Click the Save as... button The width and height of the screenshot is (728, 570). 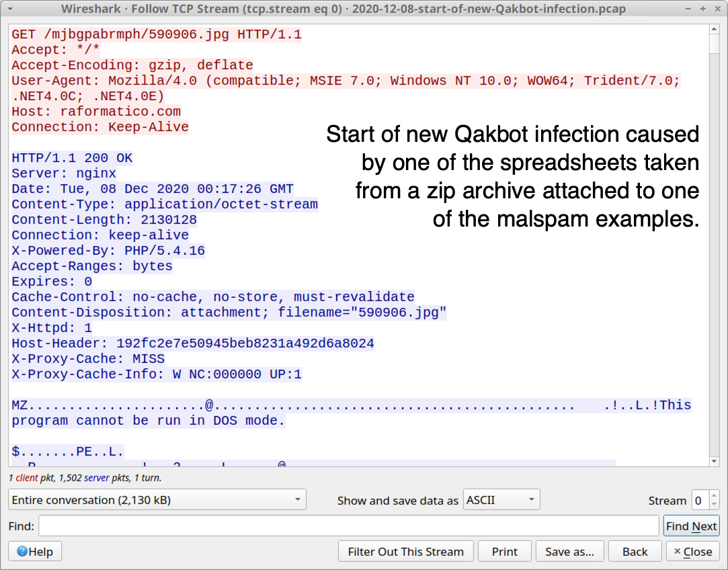[x=569, y=551]
